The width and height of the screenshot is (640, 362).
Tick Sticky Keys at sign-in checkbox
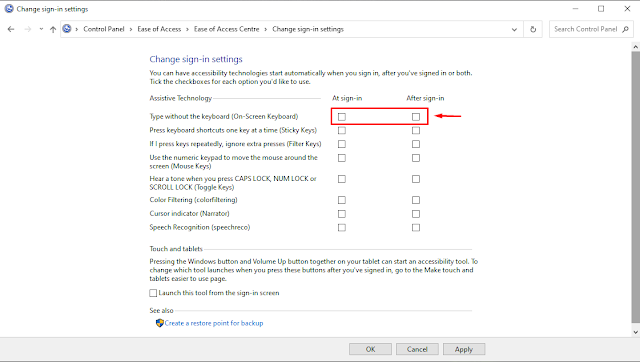point(342,130)
